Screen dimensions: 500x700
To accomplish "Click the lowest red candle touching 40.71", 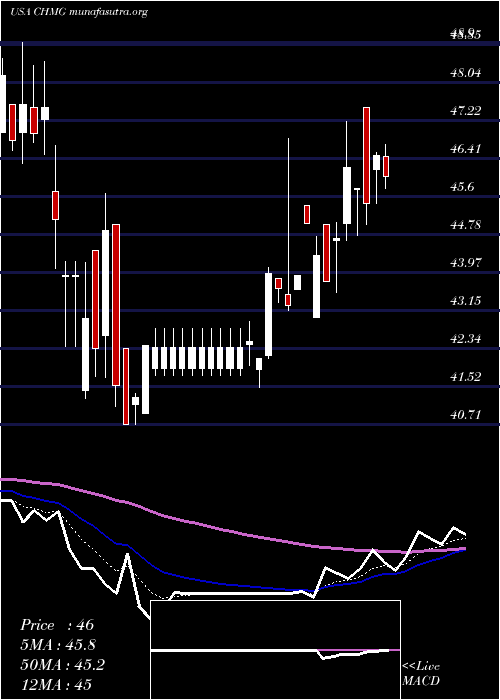I will coord(126,386).
